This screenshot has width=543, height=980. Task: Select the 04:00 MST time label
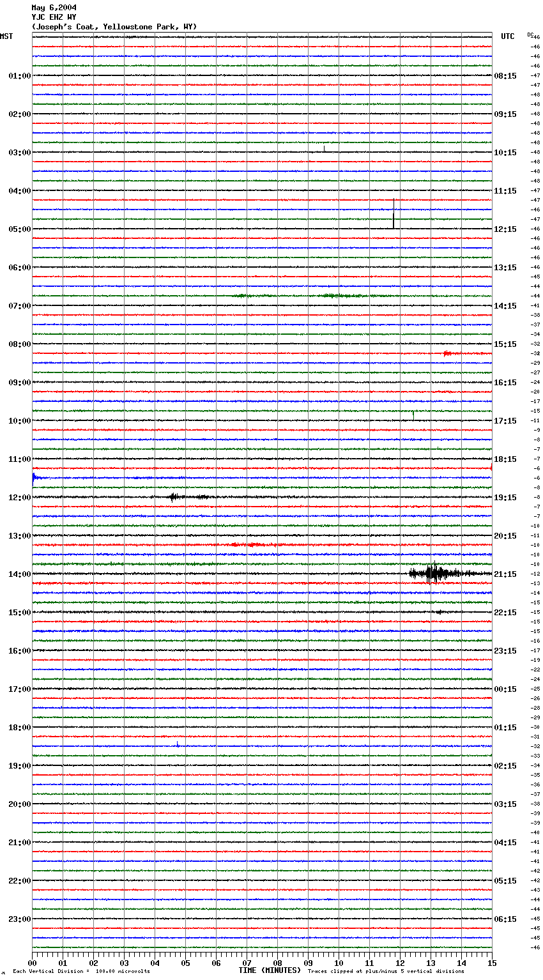click(20, 191)
